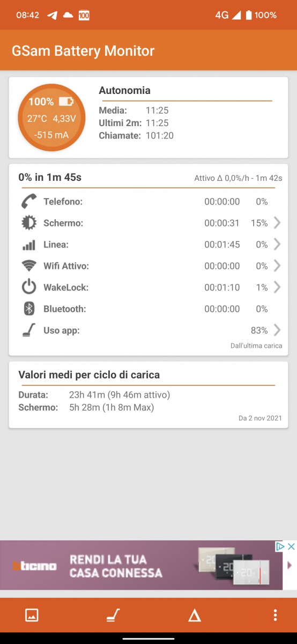Tap the app usage broom icon in bottom bar
The width and height of the screenshot is (297, 644).
(x=113, y=615)
